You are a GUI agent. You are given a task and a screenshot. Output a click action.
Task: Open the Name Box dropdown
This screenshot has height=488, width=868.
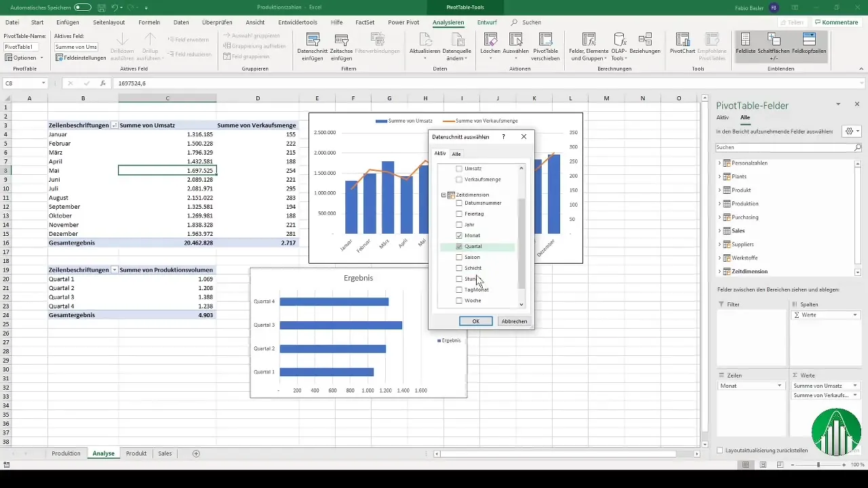coord(43,83)
